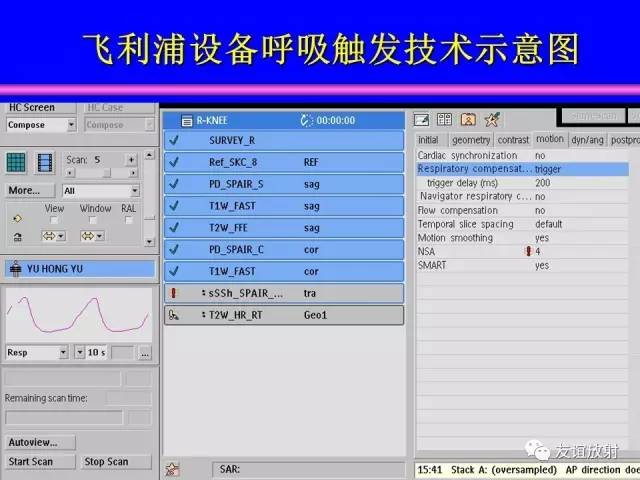640x480 pixels.
Task: Select the grid view icon
Action: (x=16, y=163)
